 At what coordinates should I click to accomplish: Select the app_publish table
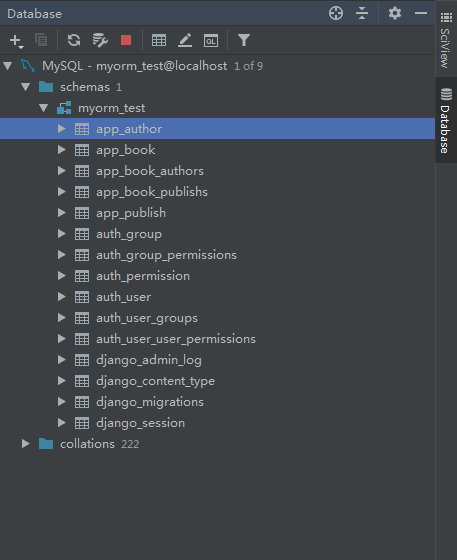point(131,213)
